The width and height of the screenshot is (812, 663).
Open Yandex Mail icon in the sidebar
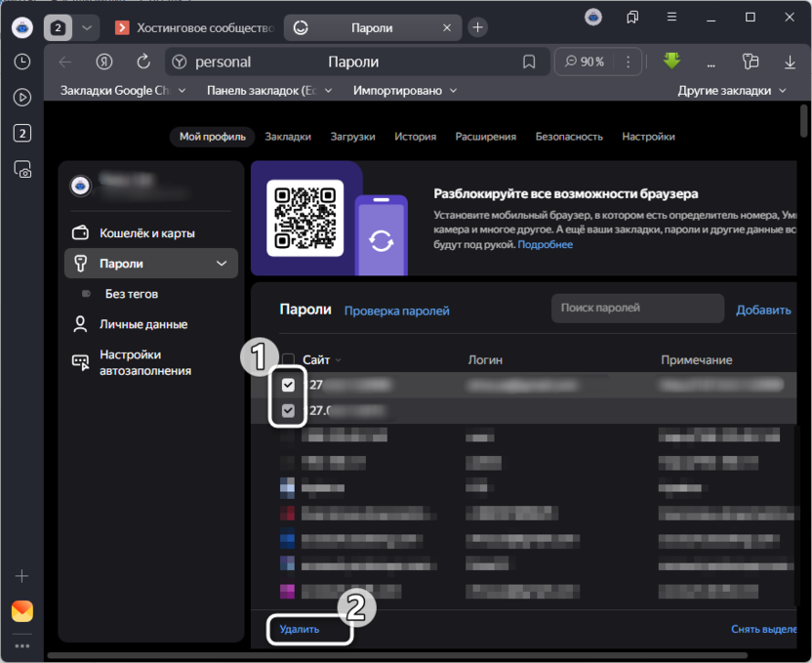click(x=21, y=611)
